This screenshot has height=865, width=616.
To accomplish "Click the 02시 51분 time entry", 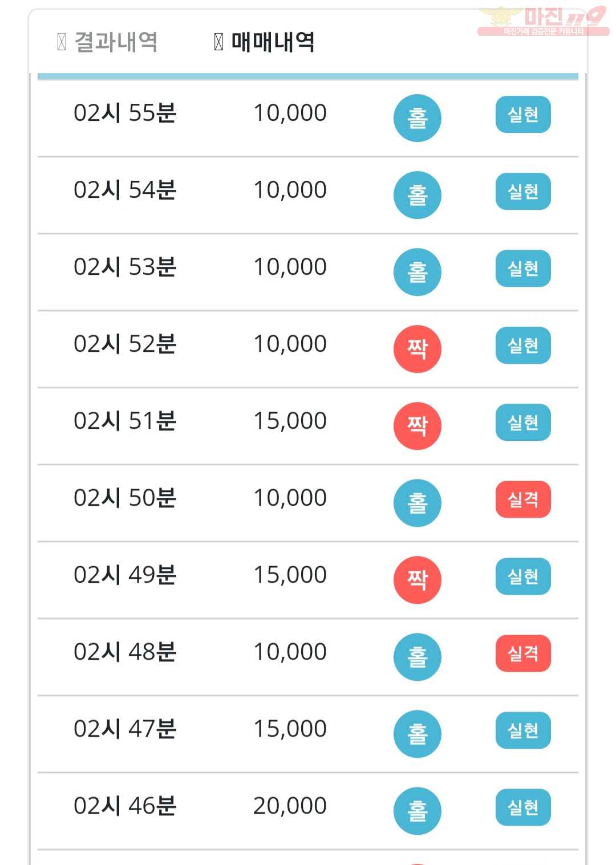I will pyautogui.click(x=125, y=421).
